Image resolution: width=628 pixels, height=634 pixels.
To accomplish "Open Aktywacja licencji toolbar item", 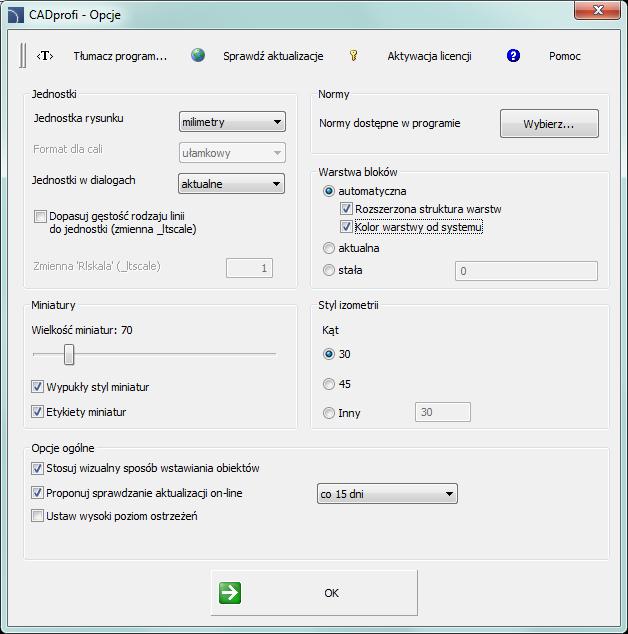I will (429, 56).
